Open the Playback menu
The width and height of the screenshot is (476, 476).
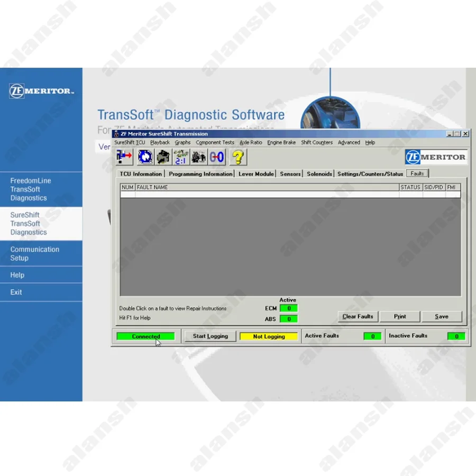click(x=160, y=142)
